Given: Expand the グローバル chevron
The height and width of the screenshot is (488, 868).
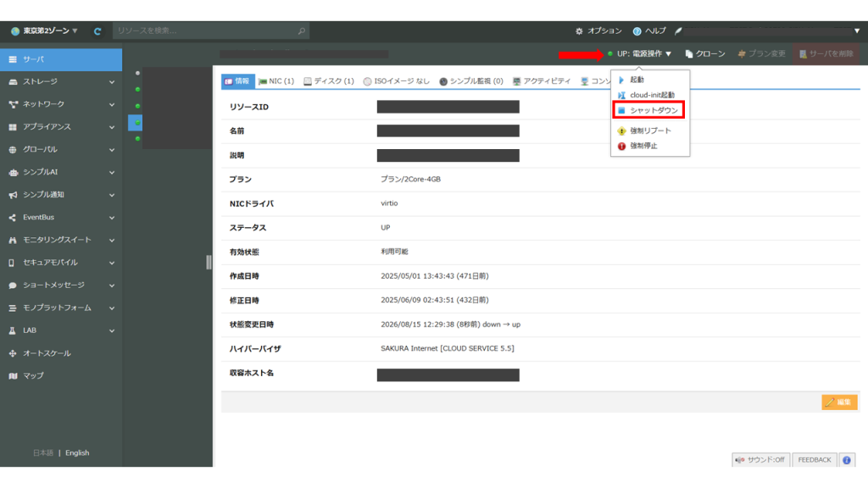Looking at the screenshot, I should tap(112, 150).
